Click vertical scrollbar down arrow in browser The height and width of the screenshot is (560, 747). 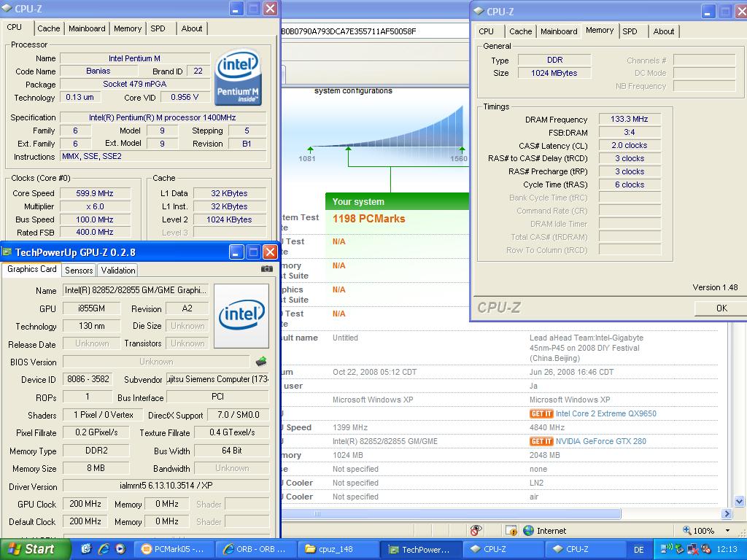(x=740, y=500)
